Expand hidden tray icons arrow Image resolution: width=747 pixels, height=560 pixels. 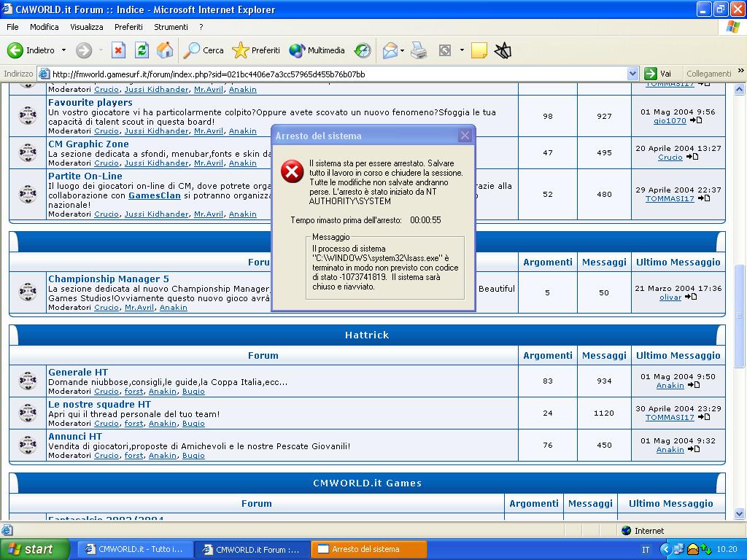click(665, 550)
